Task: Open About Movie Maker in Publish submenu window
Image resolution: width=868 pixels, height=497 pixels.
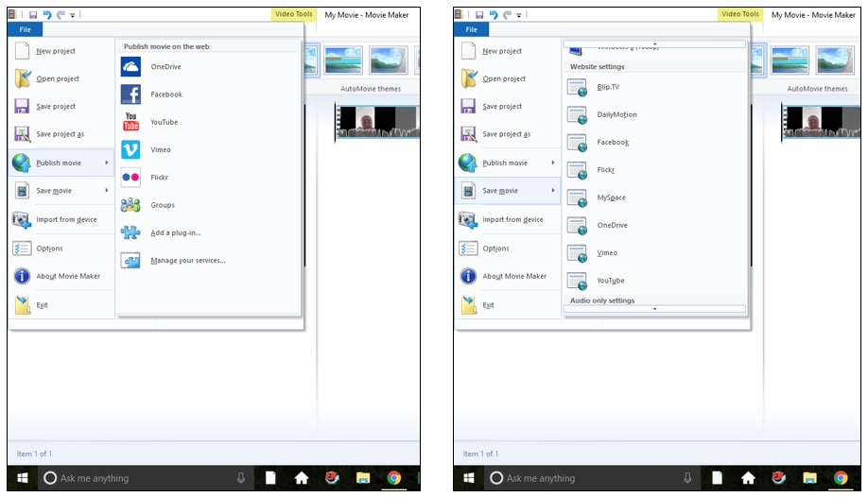Action: [61, 276]
